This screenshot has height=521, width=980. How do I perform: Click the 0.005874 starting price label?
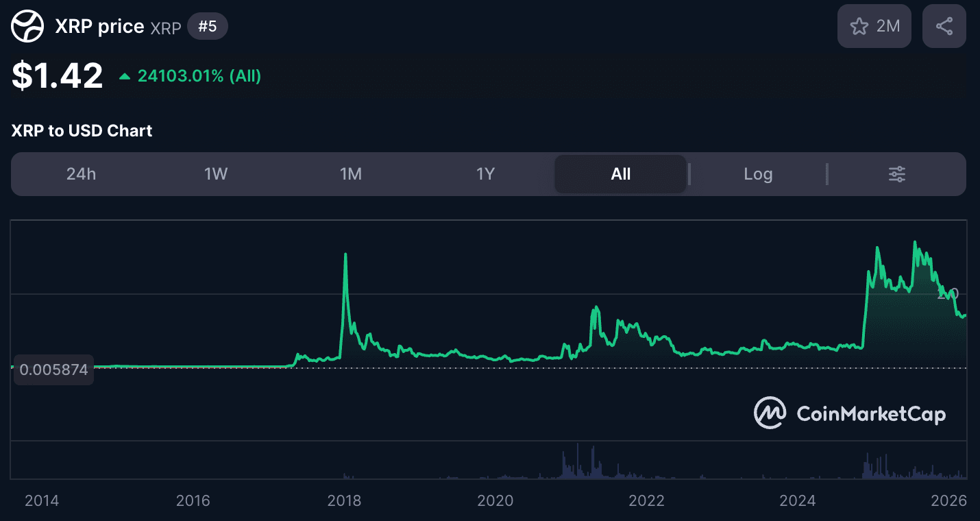[53, 370]
